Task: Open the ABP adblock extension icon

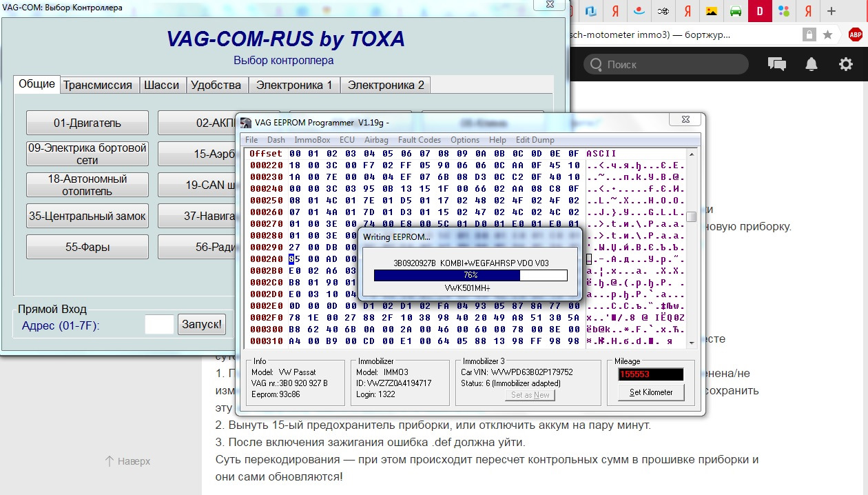Action: pyautogui.click(x=856, y=34)
